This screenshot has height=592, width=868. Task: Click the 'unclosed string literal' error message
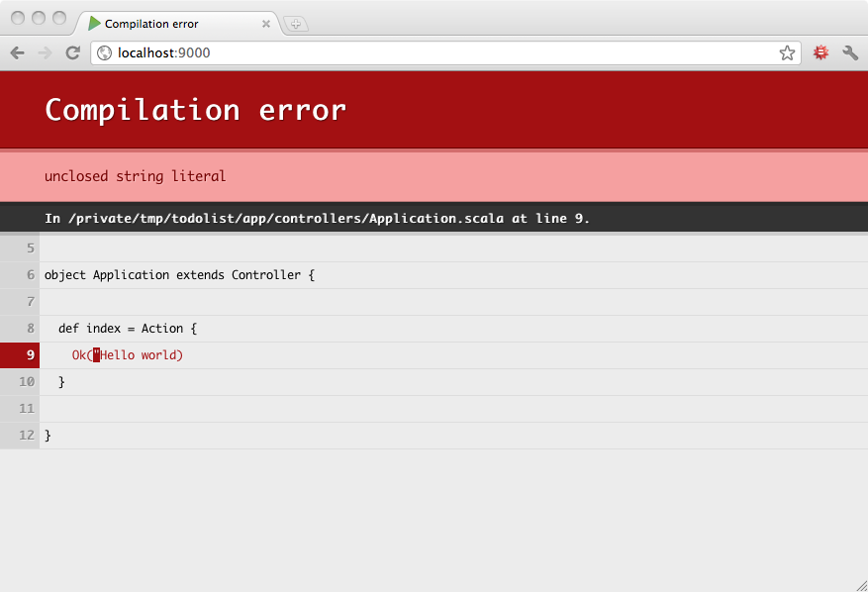tap(136, 176)
